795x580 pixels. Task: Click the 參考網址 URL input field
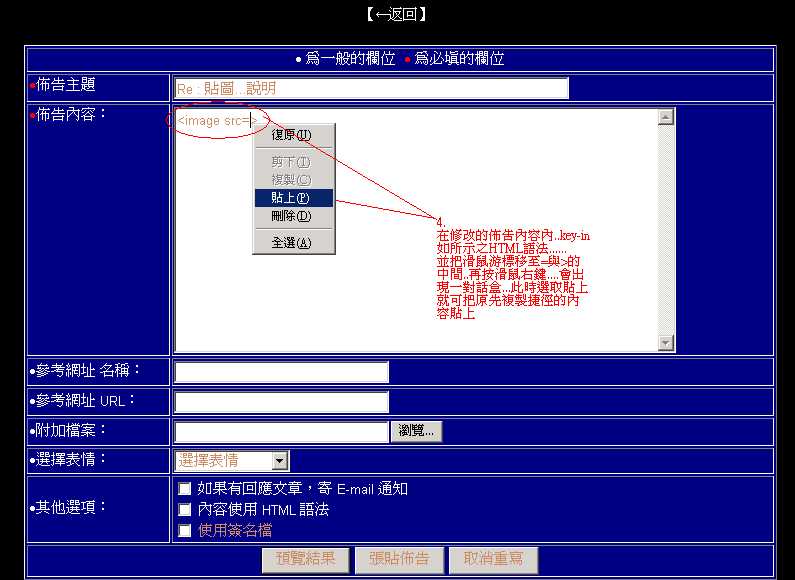click(281, 402)
